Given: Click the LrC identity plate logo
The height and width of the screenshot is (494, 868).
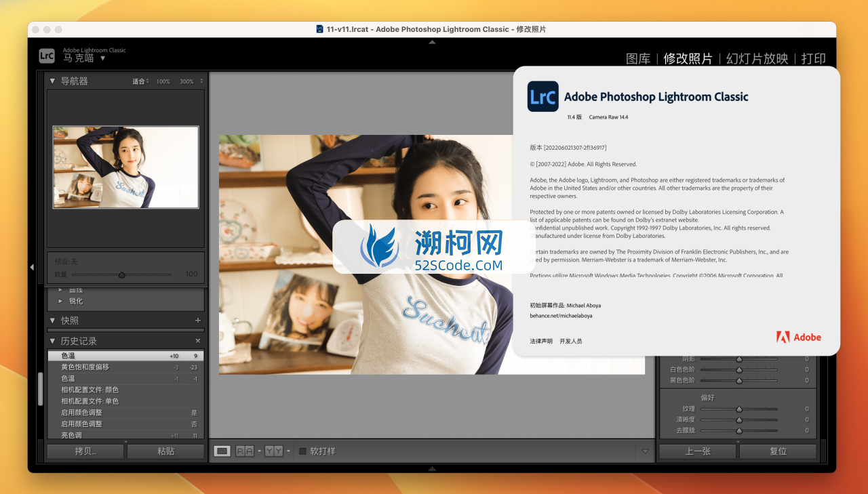Looking at the screenshot, I should (x=47, y=56).
